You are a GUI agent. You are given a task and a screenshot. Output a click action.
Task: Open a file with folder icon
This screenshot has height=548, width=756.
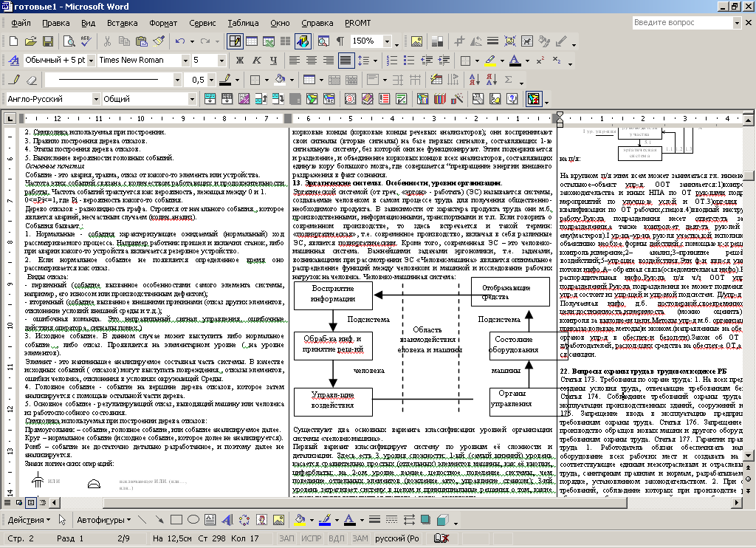click(x=30, y=41)
